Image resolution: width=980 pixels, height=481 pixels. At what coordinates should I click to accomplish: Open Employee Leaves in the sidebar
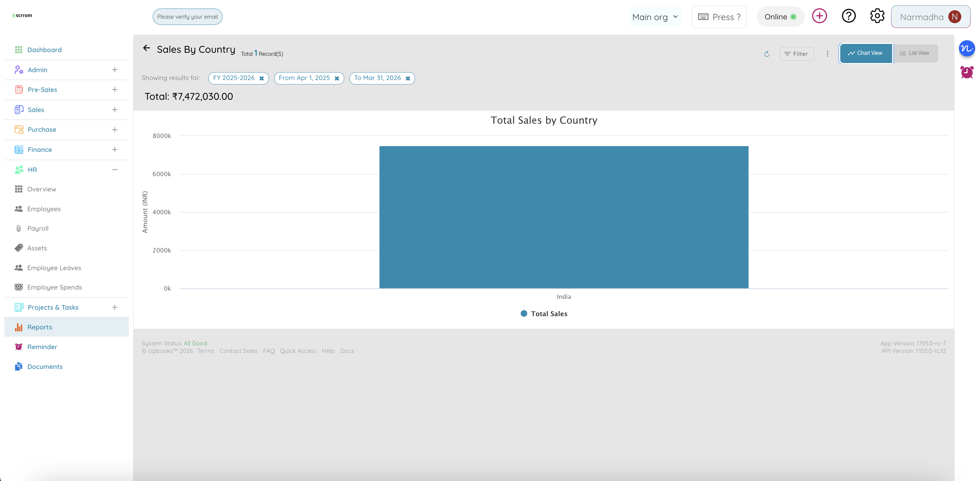coord(54,268)
